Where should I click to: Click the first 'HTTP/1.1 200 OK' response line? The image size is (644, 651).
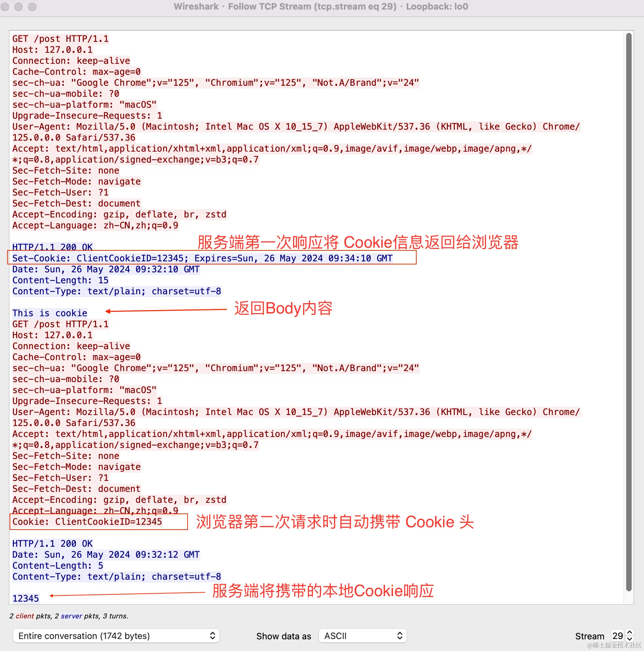pyautogui.click(x=52, y=247)
